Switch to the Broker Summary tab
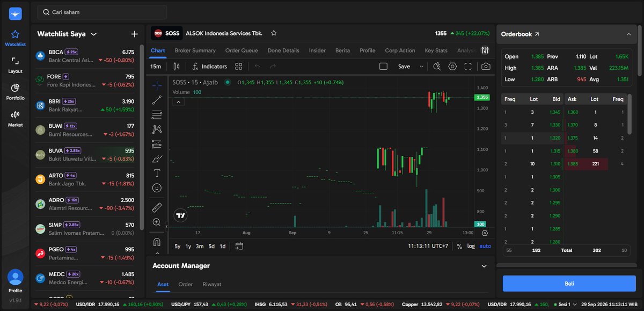The image size is (644, 311). pos(195,50)
